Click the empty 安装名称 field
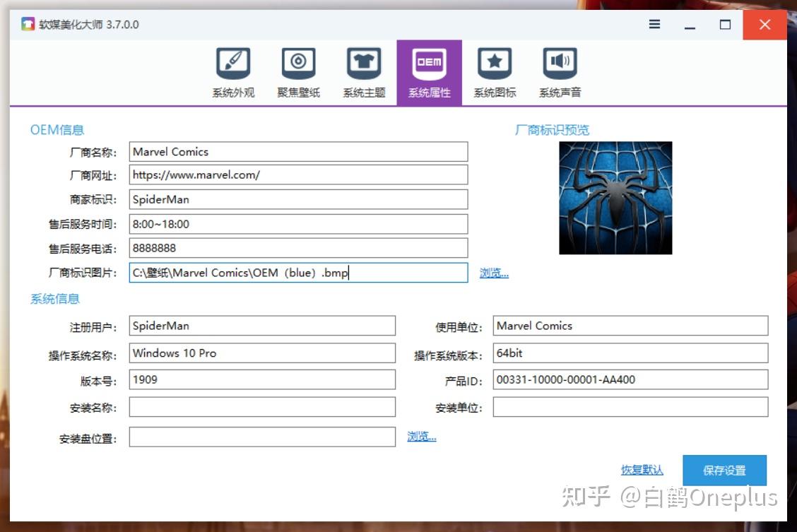This screenshot has width=797, height=532. click(x=261, y=406)
